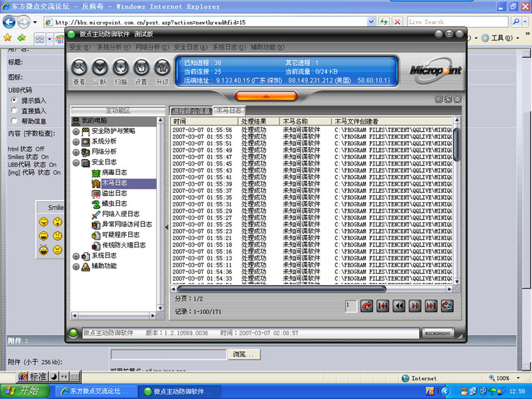Open the IE address bar dropdown
The height and width of the screenshot is (399, 532).
tap(371, 22)
